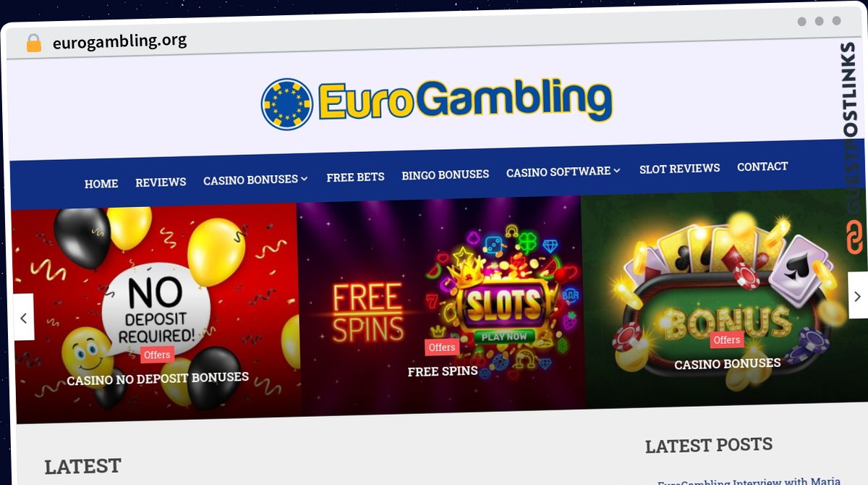Expand the Casino Bonuses dropdown chevron

tap(305, 178)
